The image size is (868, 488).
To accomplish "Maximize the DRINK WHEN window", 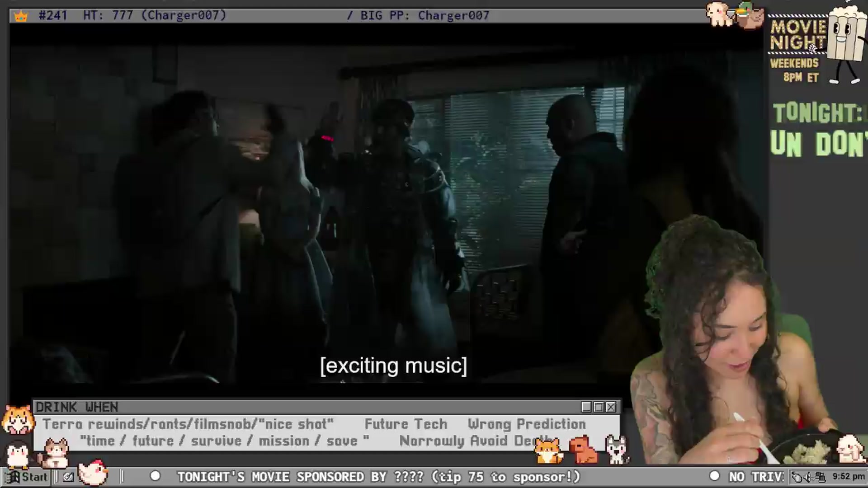I will [x=599, y=407].
